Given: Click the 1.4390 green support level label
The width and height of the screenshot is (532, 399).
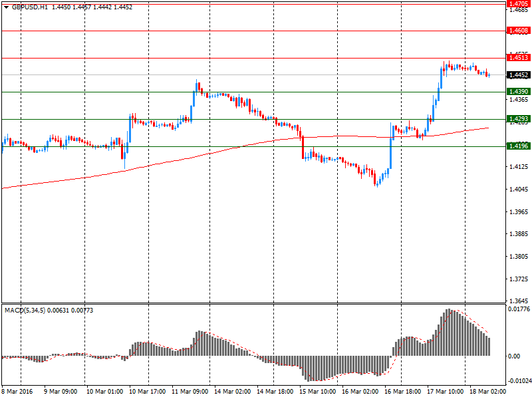Looking at the screenshot, I should point(519,92).
